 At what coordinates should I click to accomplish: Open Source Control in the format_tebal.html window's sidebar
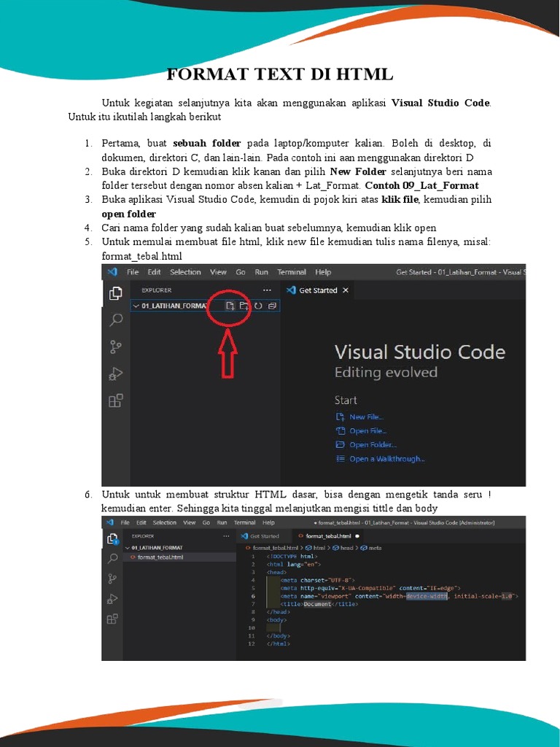coord(112,578)
